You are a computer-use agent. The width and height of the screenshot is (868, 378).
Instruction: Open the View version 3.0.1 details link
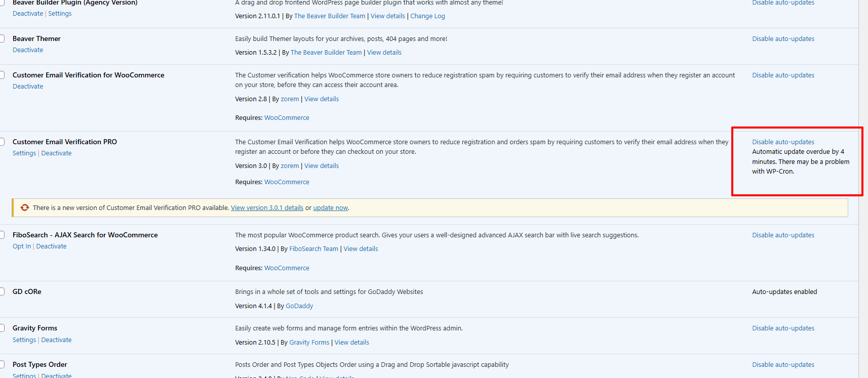(267, 208)
